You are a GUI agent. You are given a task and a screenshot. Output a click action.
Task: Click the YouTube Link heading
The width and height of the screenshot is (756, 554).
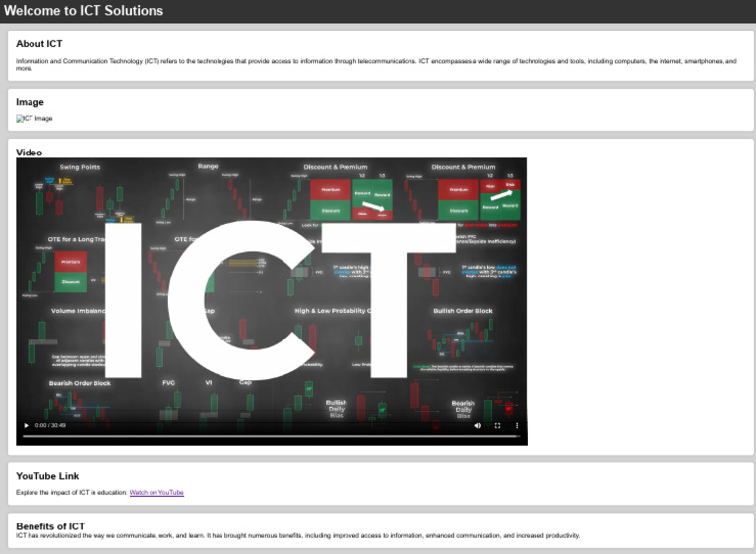click(47, 476)
